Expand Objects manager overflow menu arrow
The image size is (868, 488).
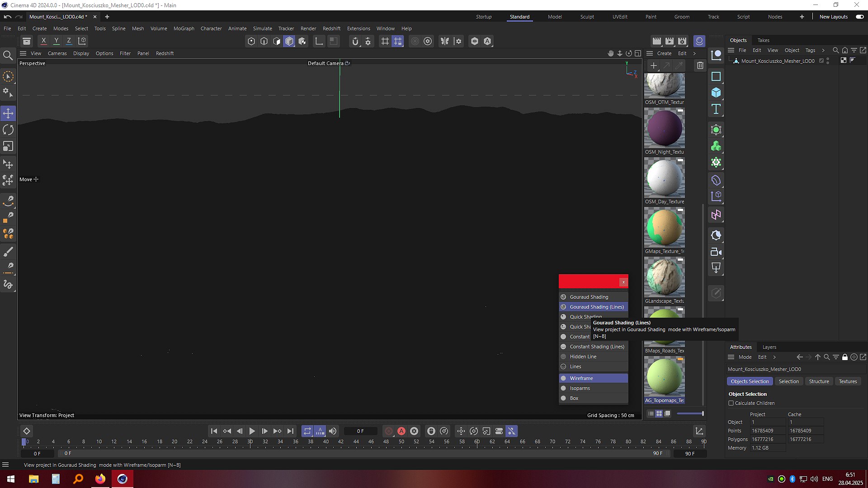click(x=823, y=50)
